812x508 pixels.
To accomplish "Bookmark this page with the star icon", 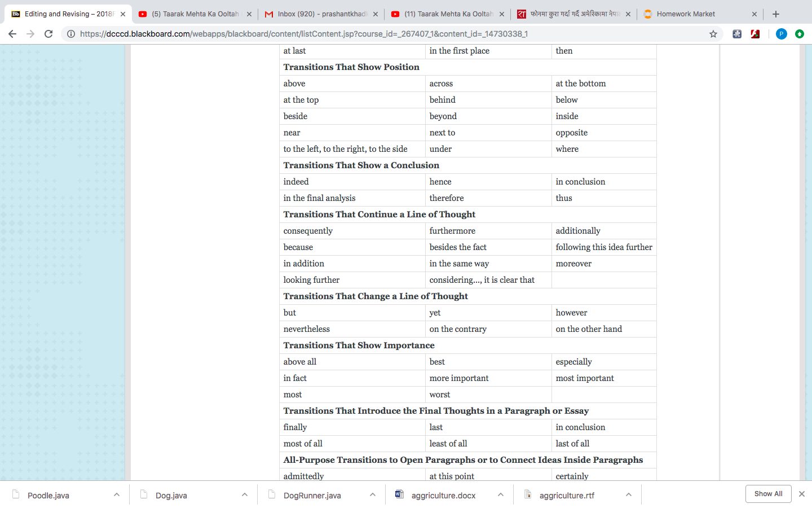I will click(x=713, y=34).
